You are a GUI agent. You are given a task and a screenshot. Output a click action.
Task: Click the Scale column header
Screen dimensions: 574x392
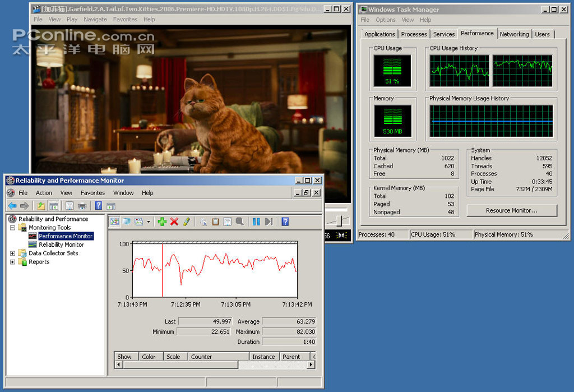pyautogui.click(x=175, y=357)
